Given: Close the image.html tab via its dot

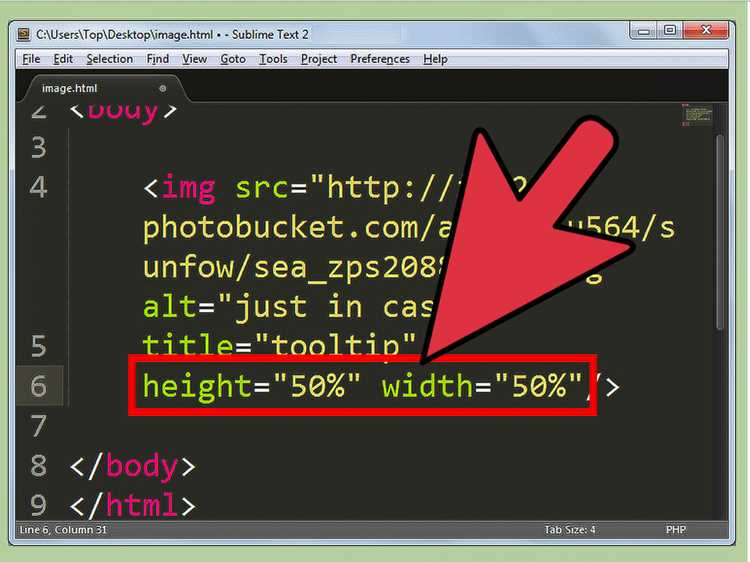Looking at the screenshot, I should (163, 88).
